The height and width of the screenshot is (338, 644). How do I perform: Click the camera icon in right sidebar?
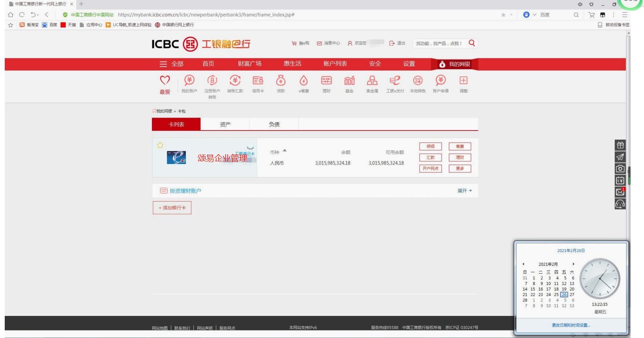coord(620,169)
